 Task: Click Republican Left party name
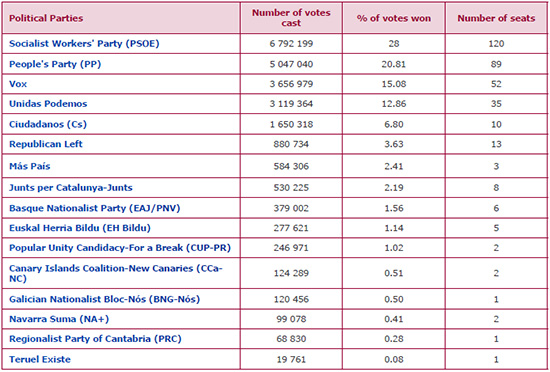point(46,144)
